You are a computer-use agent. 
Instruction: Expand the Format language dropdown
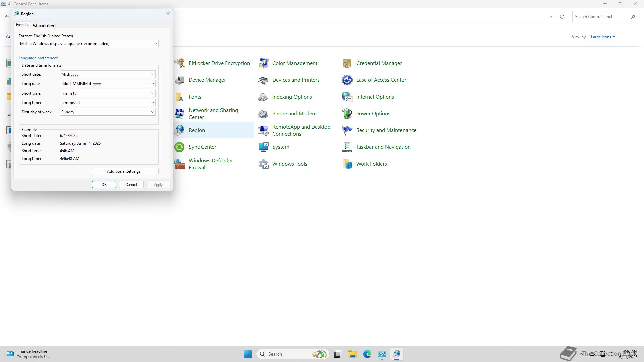tap(89, 44)
